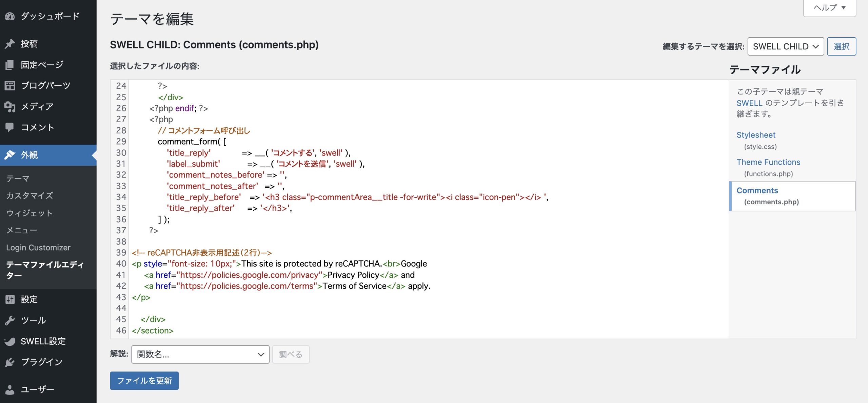Viewport: 868px width, 403px height.
Task: Click the pushpin icon next to 投稿
Action: pyautogui.click(x=10, y=44)
